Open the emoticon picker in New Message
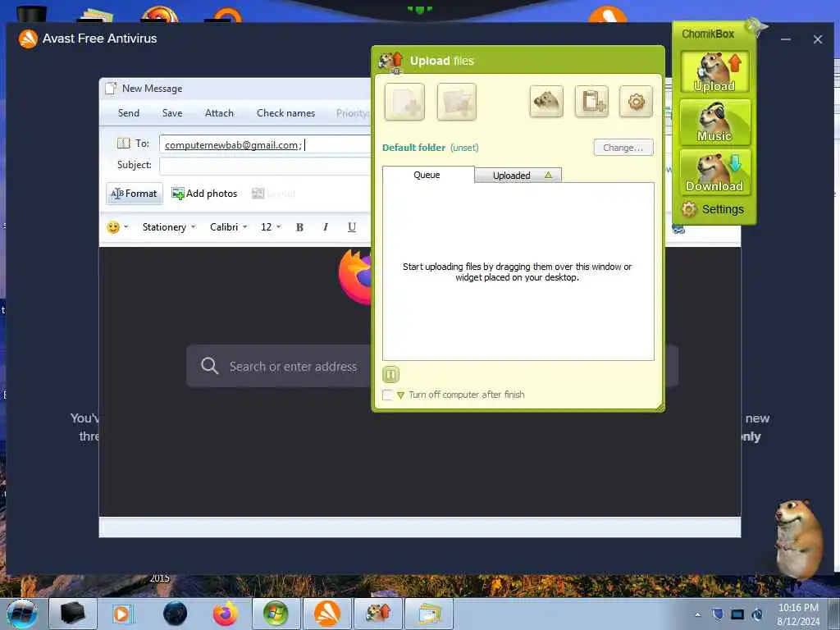The width and height of the screenshot is (840, 630). coord(118,227)
